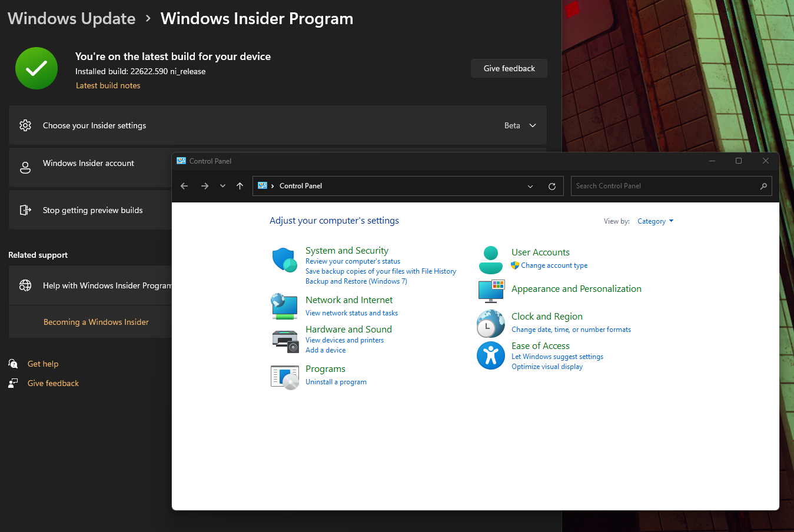Screen dimensions: 794x532
Task: Open the Latest build notes link
Action: 108,85
